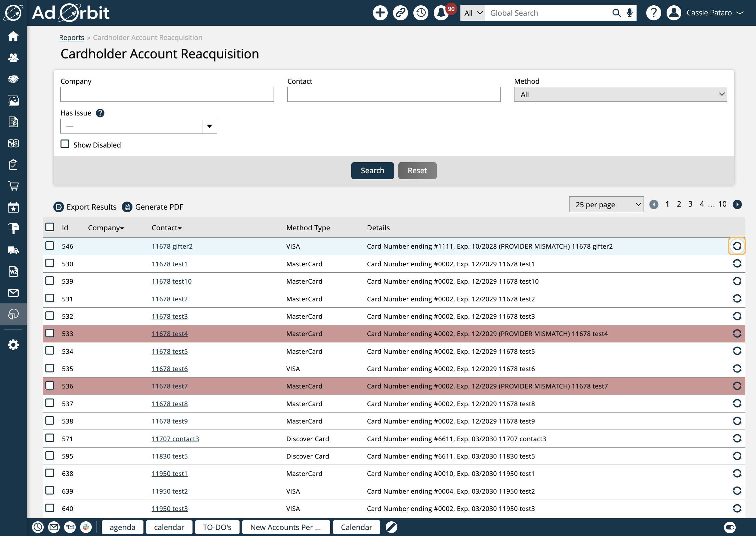The image size is (756, 536).
Task: Switch to the agenda tab
Action: point(122,527)
